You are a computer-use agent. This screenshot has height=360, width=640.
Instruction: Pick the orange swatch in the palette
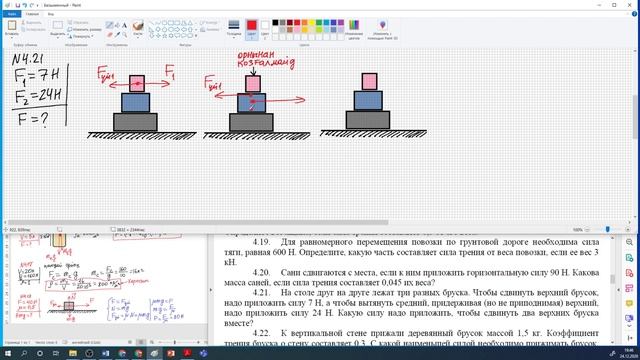[304, 22]
